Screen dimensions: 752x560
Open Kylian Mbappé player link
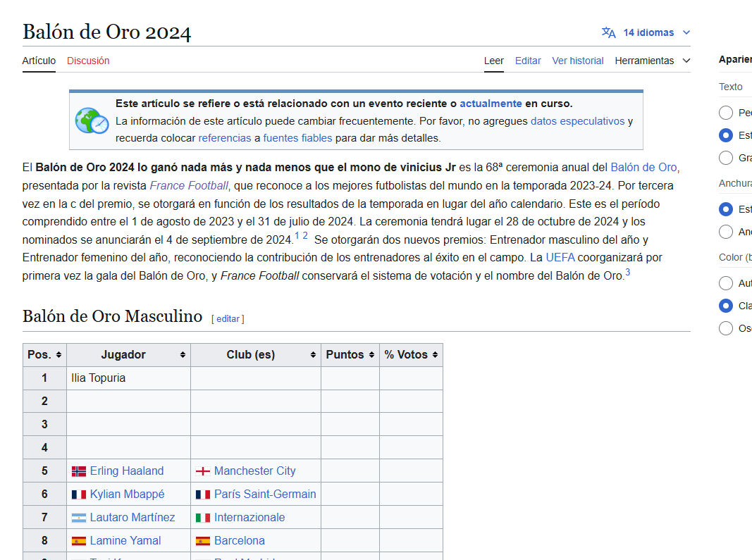(127, 494)
